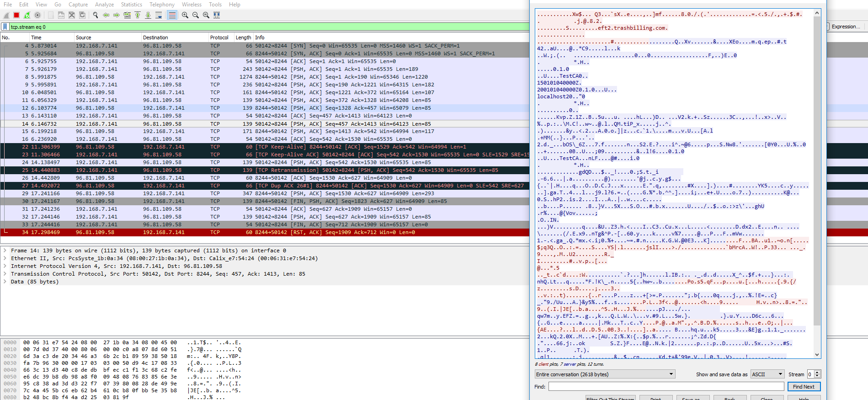Close this capture file icon

coord(72,15)
